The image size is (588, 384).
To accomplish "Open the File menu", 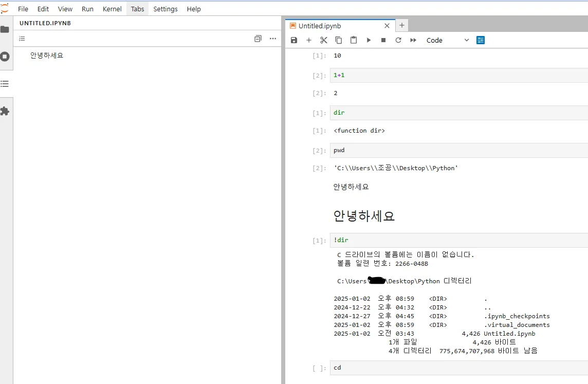I will tap(23, 9).
